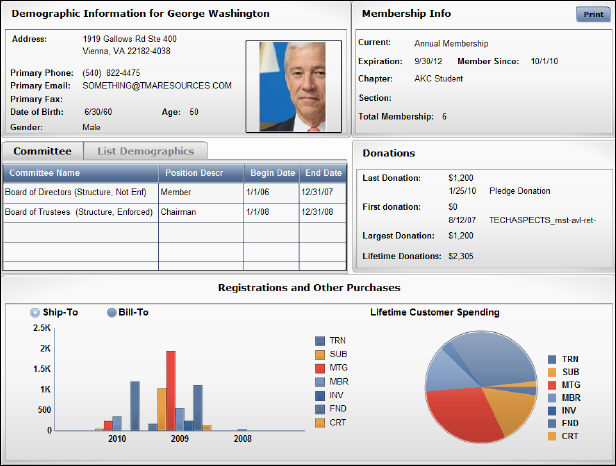
Task: Click the 1919 Gallows Rd address line
Action: tap(129, 39)
